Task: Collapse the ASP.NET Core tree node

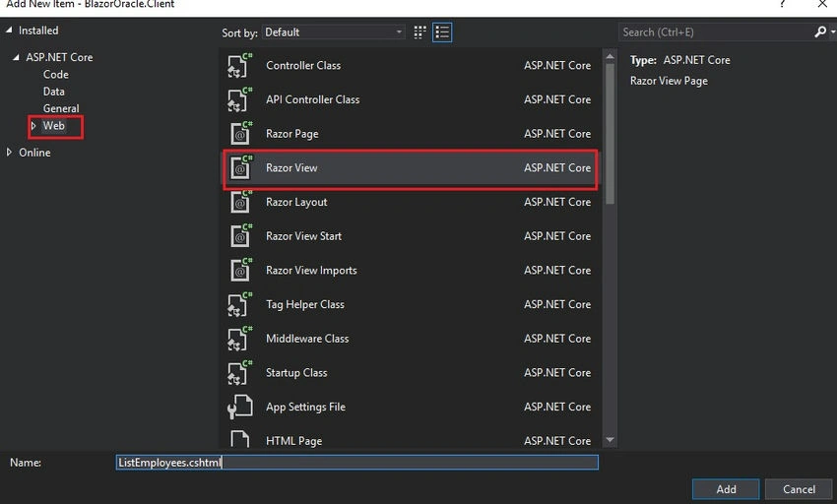Action: (16, 57)
